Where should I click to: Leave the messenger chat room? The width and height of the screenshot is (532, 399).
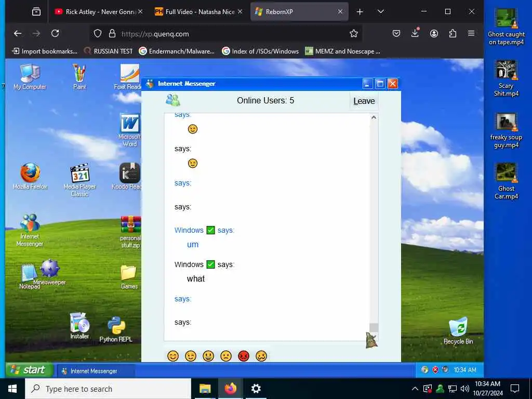pos(364,101)
